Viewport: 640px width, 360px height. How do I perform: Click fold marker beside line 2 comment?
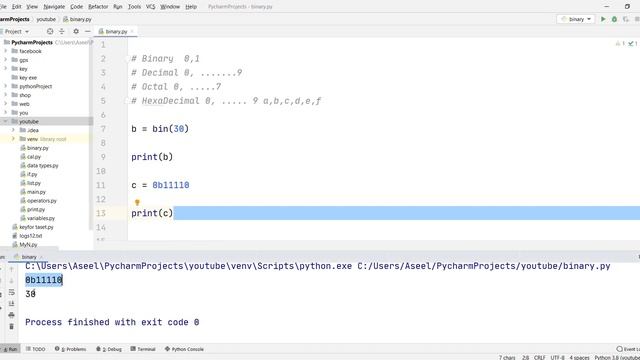(x=127, y=59)
